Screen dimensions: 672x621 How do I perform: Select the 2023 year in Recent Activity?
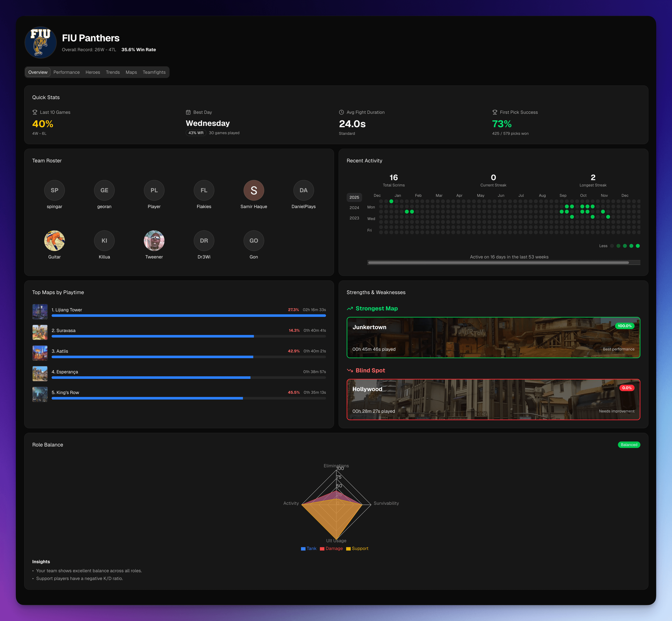pyautogui.click(x=354, y=218)
